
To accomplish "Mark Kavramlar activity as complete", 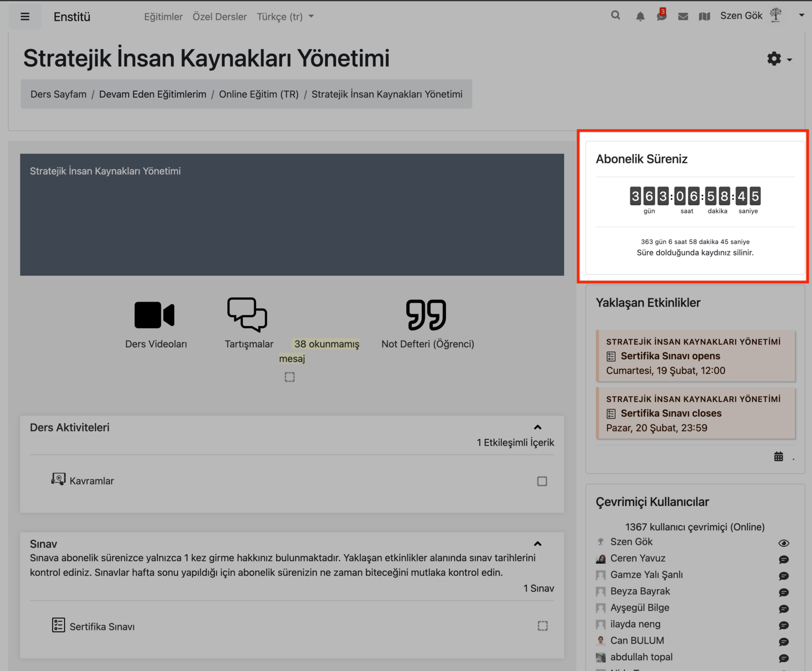I will point(542,481).
